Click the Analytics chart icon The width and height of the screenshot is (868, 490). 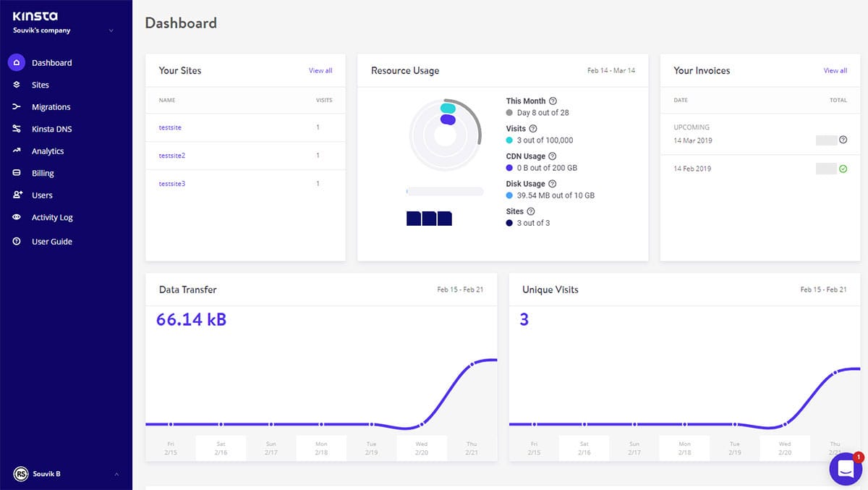(17, 151)
